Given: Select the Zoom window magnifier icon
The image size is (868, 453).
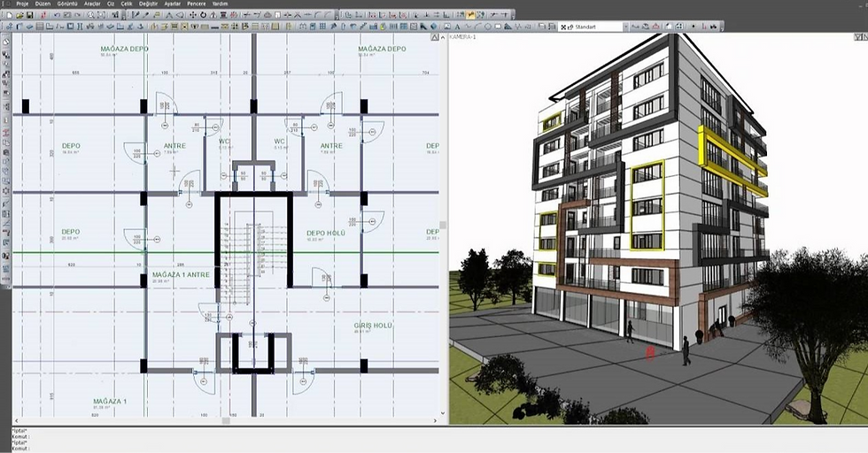Looking at the screenshot, I should (90, 15).
